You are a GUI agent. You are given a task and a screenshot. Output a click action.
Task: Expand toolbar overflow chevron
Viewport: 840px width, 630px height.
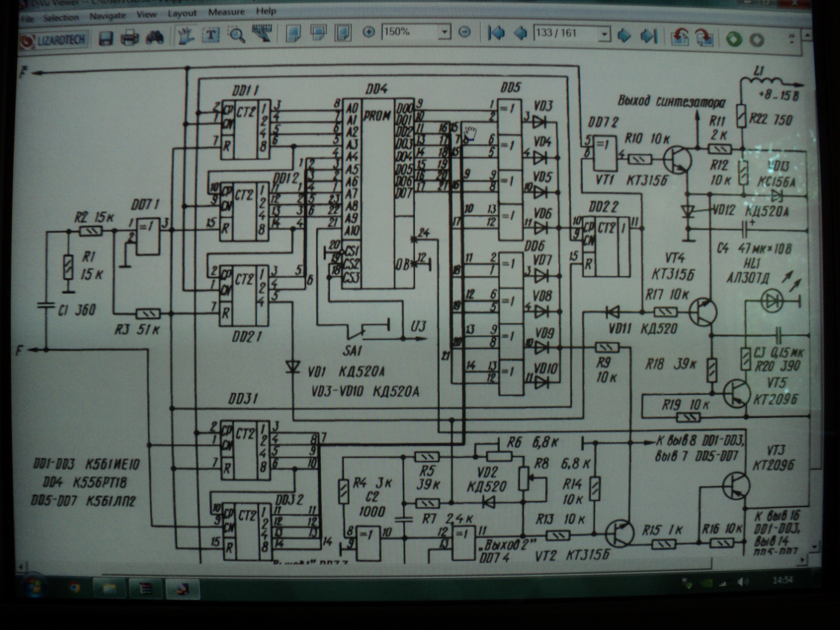point(791,38)
